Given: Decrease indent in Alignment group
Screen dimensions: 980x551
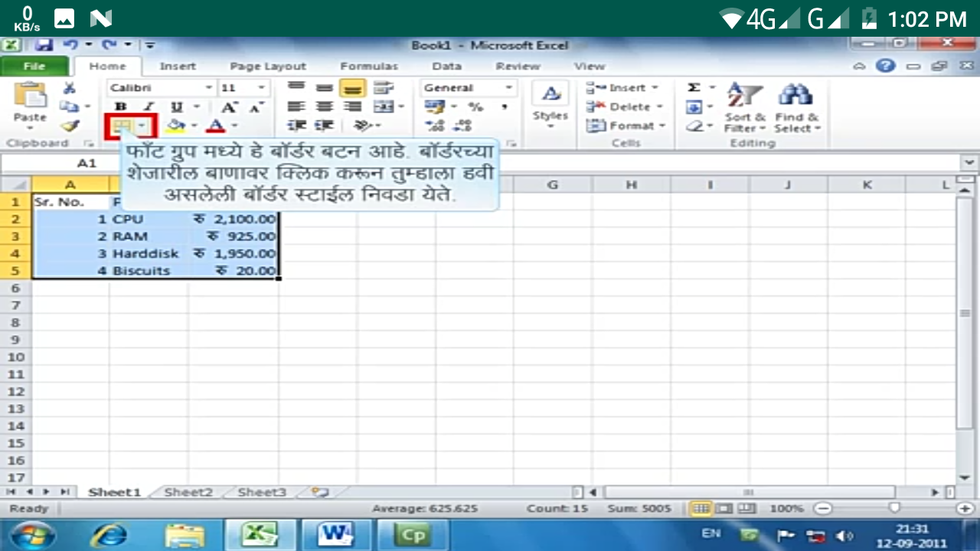Looking at the screenshot, I should pyautogui.click(x=296, y=126).
